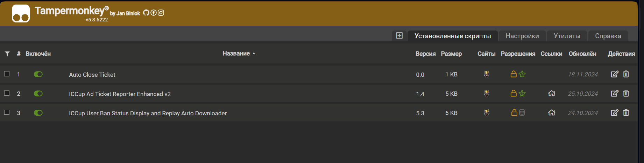Image resolution: width=644 pixels, height=163 pixels.
Task: Open ICCup User Ban Status Display script name
Action: [x=148, y=113]
